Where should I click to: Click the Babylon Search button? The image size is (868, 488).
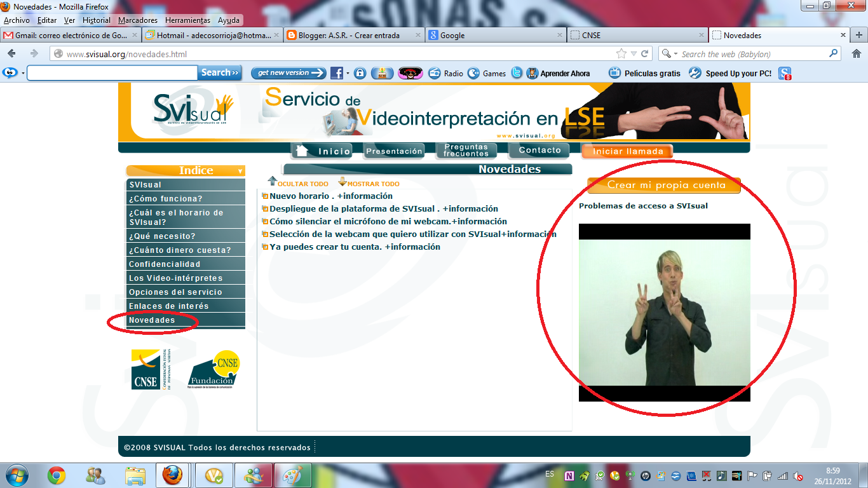tap(220, 72)
